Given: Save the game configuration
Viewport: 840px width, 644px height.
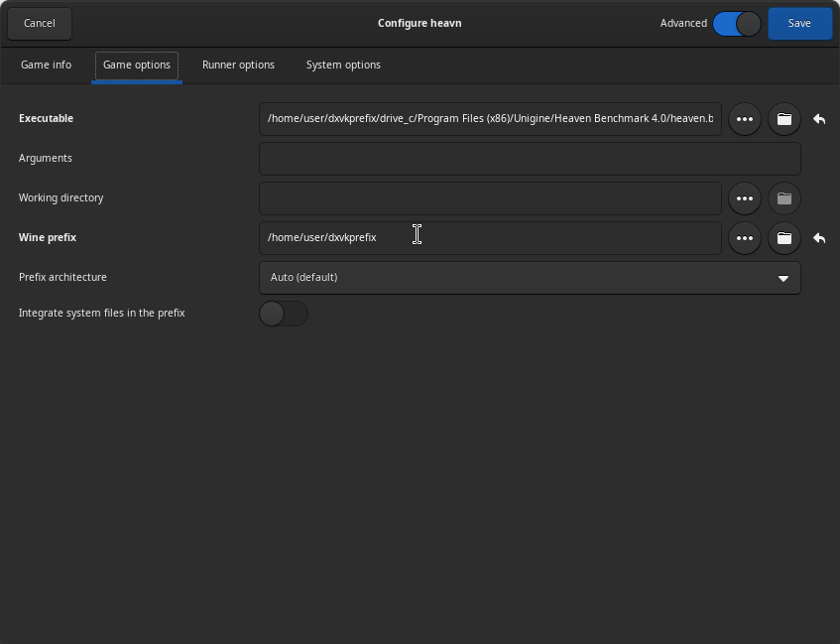Looking at the screenshot, I should [799, 24].
